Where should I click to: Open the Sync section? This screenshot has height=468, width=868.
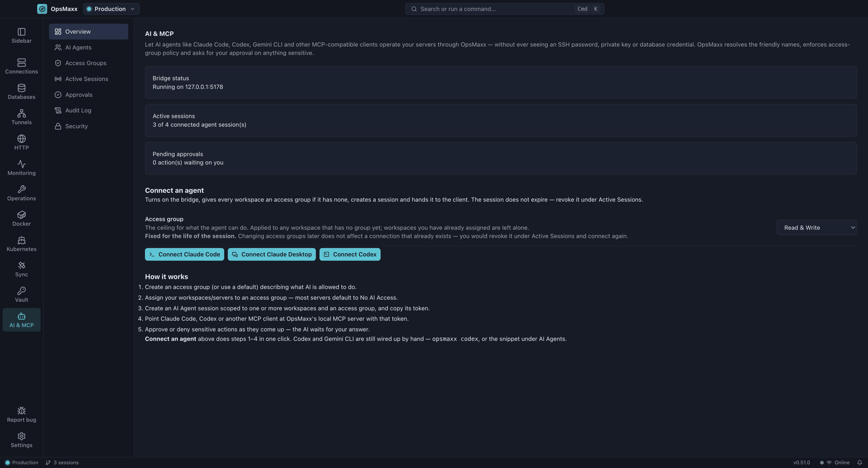[x=21, y=270]
